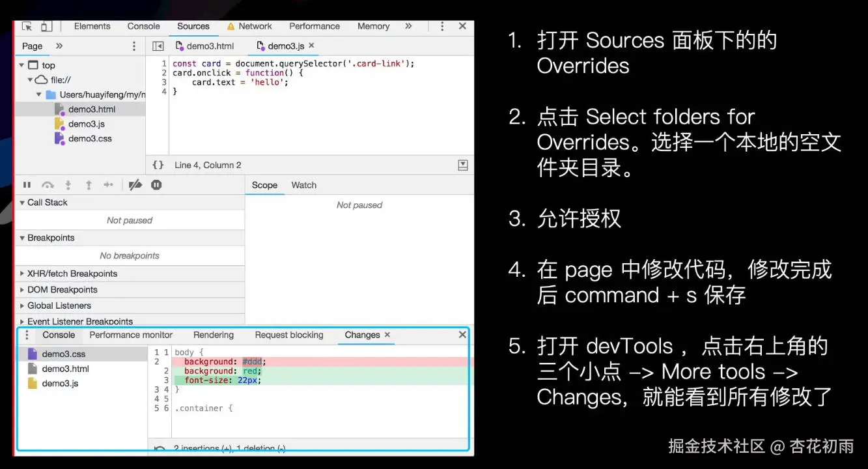Image resolution: width=868 pixels, height=469 pixels.
Task: Revert all changes using the undo arrow icon
Action: pyautogui.click(x=160, y=448)
